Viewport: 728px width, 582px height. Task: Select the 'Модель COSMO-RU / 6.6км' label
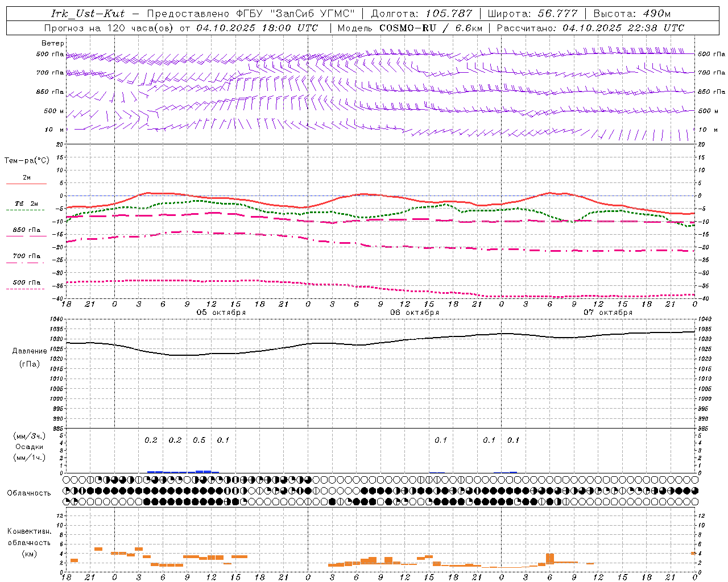(410, 28)
